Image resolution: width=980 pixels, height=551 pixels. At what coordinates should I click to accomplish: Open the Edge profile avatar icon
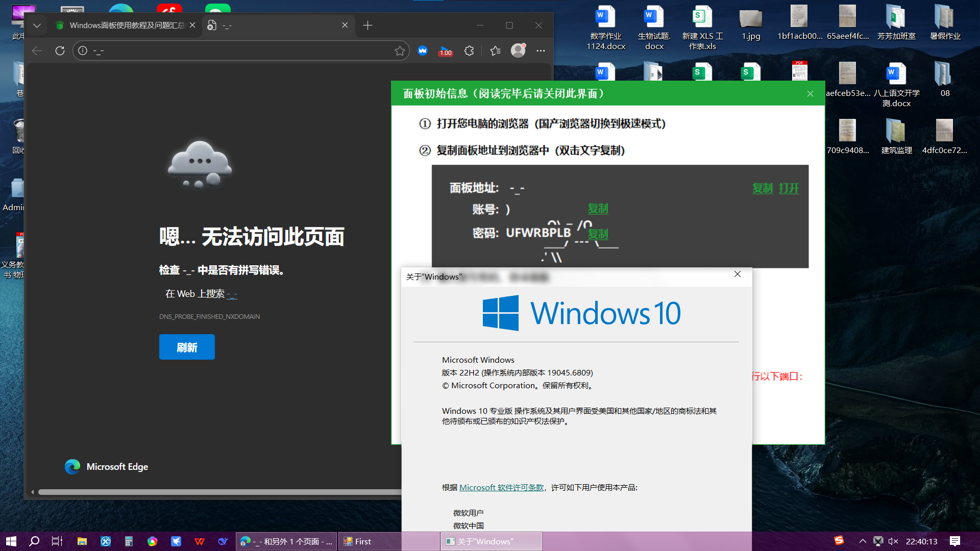point(518,51)
